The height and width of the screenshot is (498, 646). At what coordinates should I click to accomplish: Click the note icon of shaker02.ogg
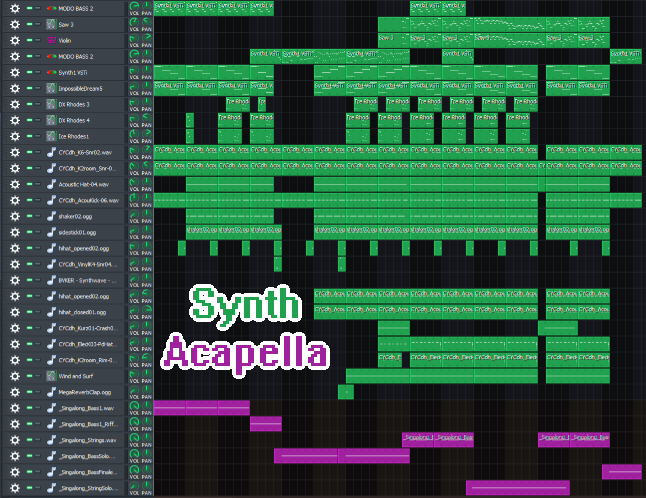coord(51,216)
